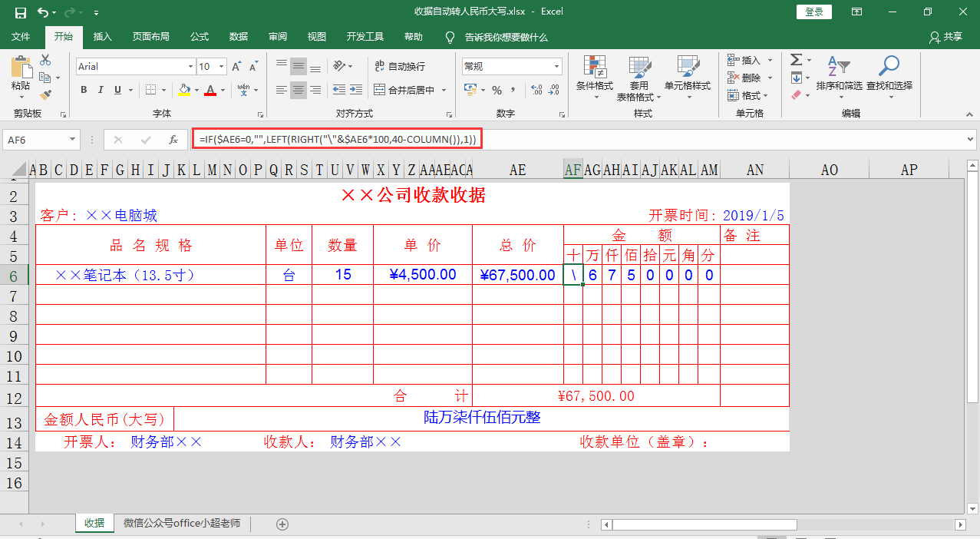Switch to the 插入 ribbon tab
Image resolution: width=980 pixels, height=539 pixels.
[102, 37]
